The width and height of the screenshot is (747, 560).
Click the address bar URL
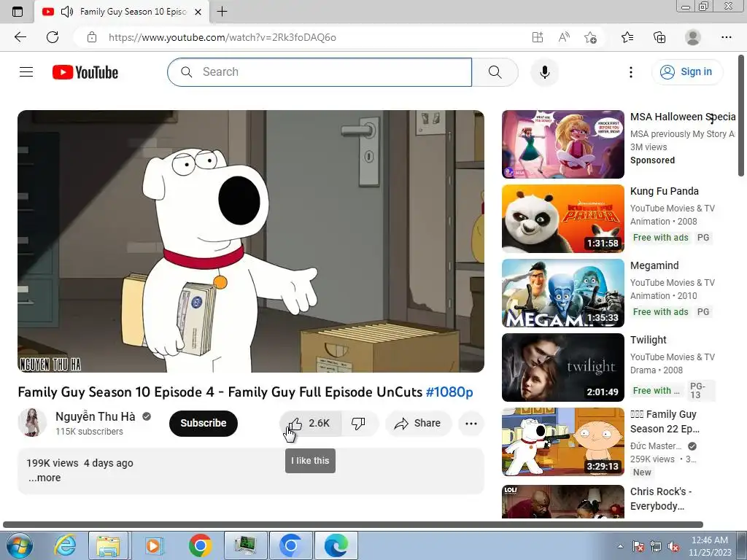[222, 37]
